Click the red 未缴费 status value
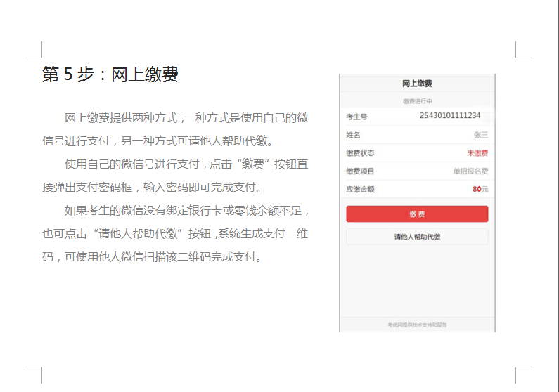This screenshot has width=559, height=392. click(477, 153)
